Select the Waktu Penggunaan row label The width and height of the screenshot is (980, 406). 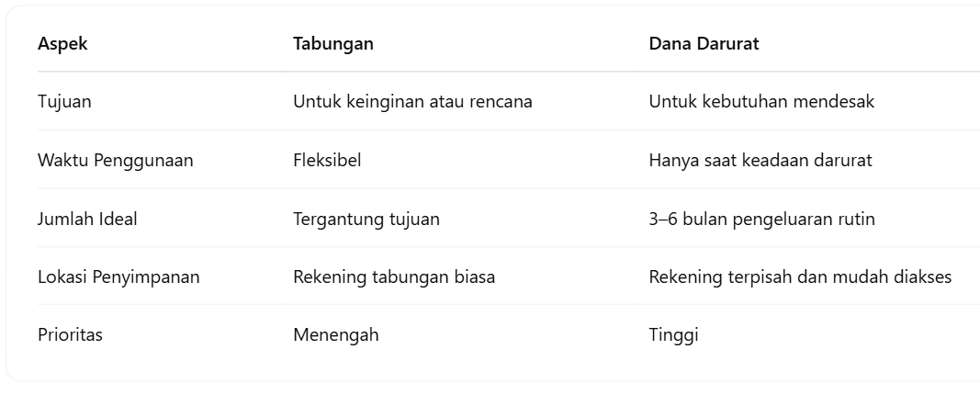point(116,160)
